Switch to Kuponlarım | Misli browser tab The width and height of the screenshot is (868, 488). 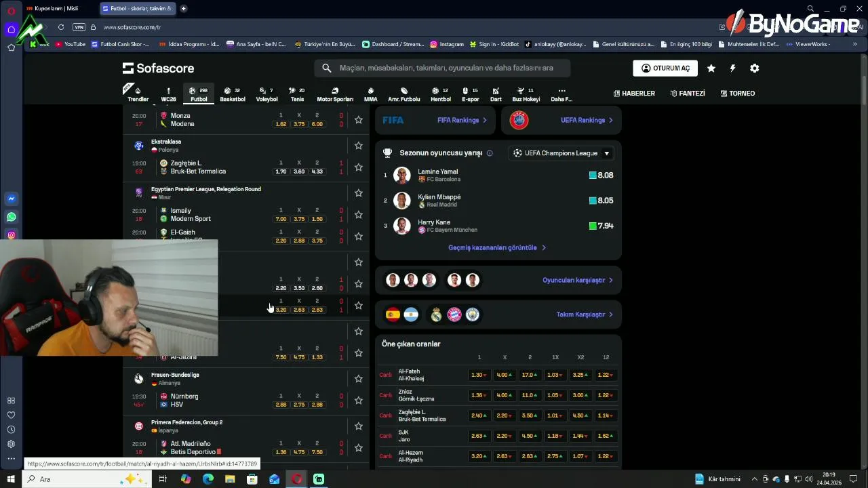coord(57,8)
